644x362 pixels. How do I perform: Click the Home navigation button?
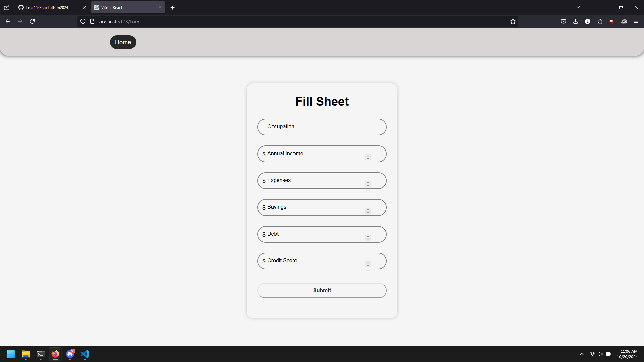pos(123,42)
